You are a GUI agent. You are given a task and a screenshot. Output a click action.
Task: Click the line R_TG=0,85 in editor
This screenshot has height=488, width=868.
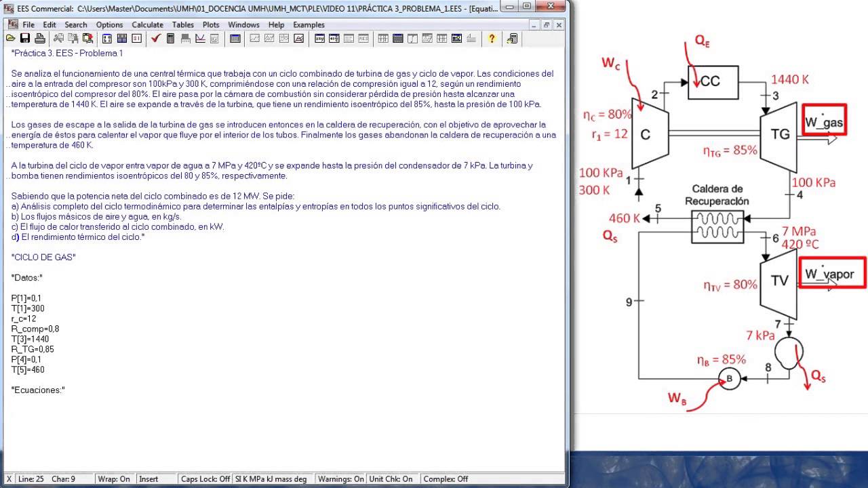tap(33, 349)
